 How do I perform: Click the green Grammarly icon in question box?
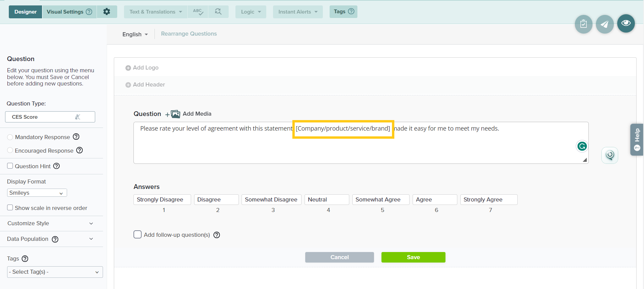(x=582, y=146)
